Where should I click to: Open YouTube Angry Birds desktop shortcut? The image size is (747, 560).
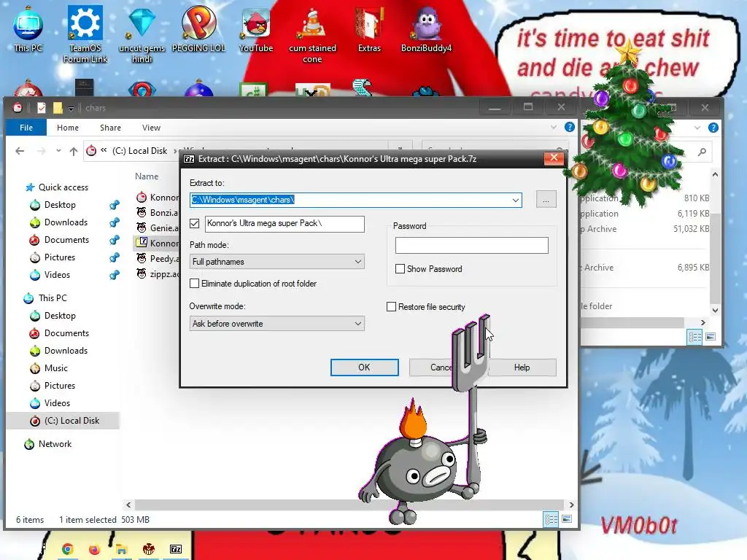point(256,28)
